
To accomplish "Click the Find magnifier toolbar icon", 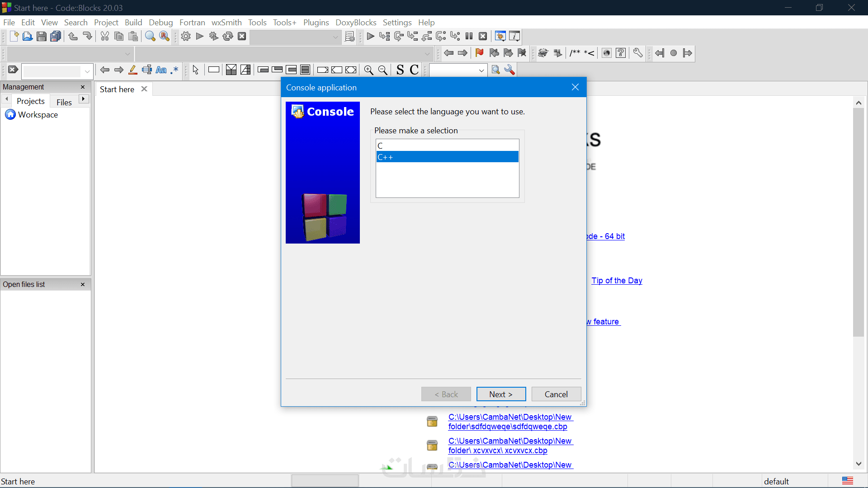I will (x=150, y=36).
